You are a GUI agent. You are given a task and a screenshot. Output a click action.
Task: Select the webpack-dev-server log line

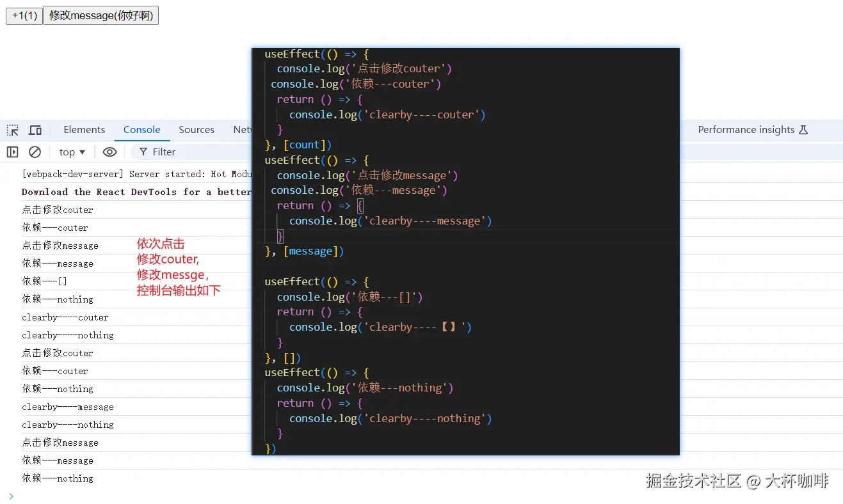click(x=137, y=174)
